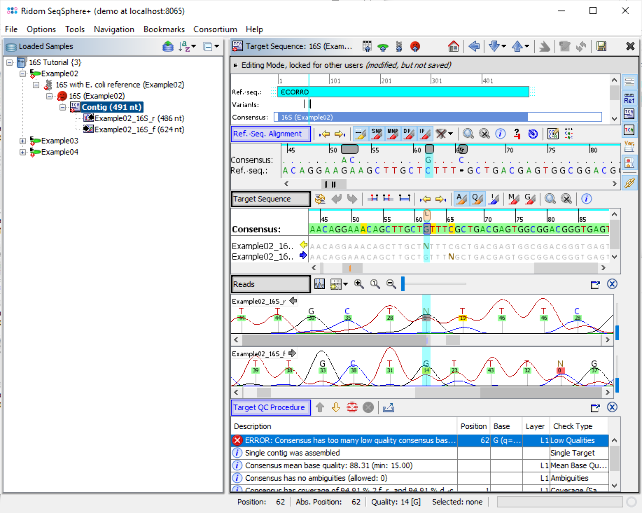Click the load samples database icon with green arrow
This screenshot has width=642, height=513.
coord(168,47)
